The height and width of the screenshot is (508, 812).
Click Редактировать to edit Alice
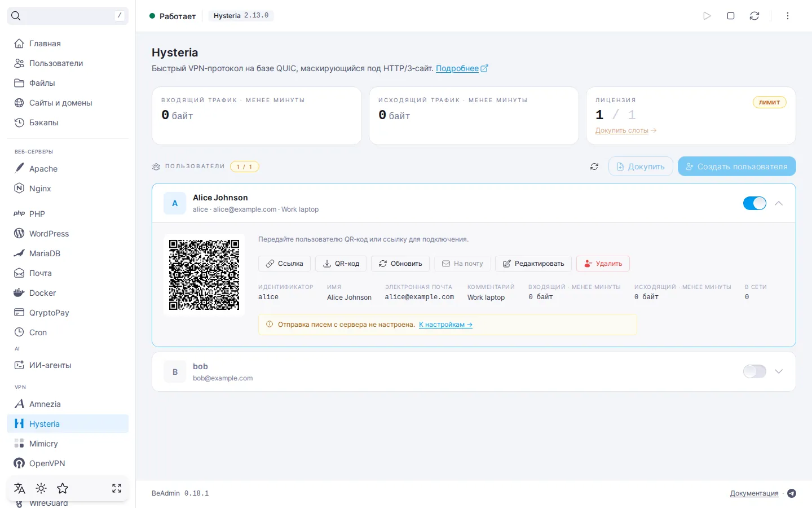coord(533,264)
